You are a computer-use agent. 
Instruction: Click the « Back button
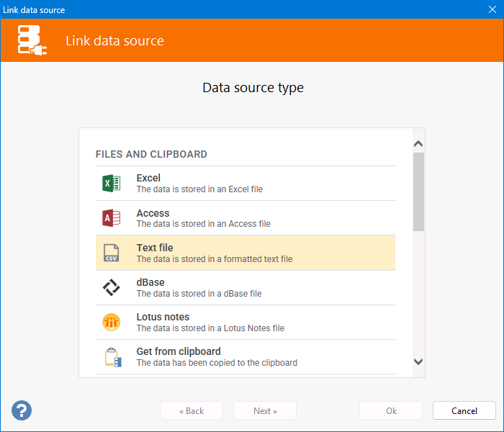click(x=192, y=411)
